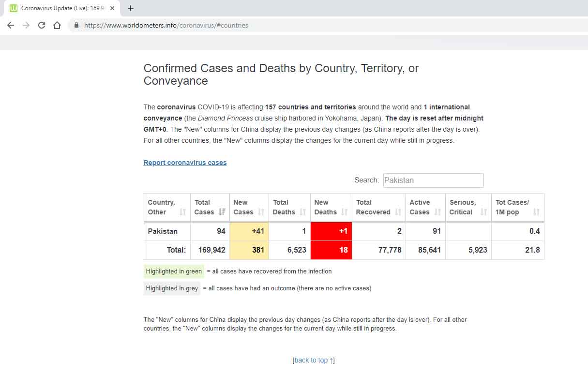
Task: Close the Coronavirus Update tab
Action: (x=112, y=8)
